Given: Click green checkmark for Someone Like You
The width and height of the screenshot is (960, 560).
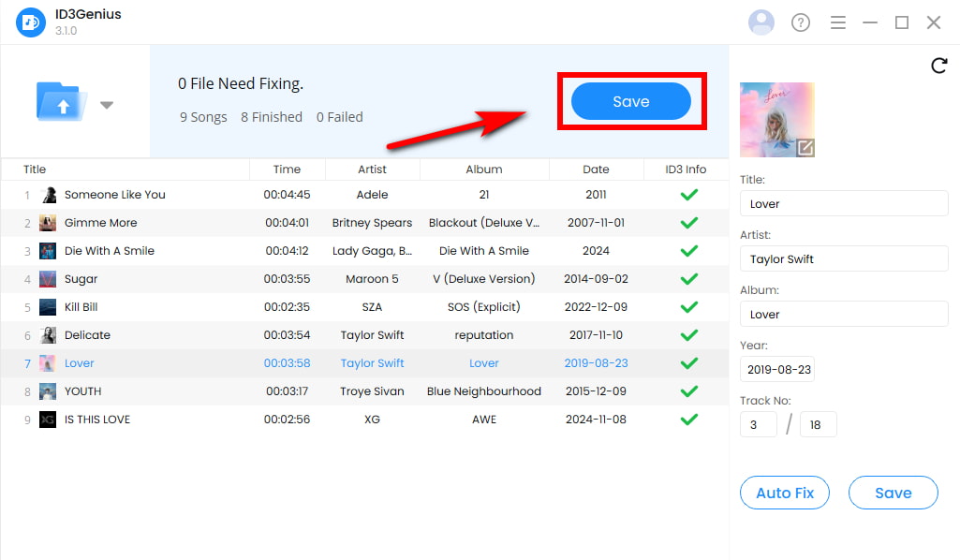Looking at the screenshot, I should 689,195.
